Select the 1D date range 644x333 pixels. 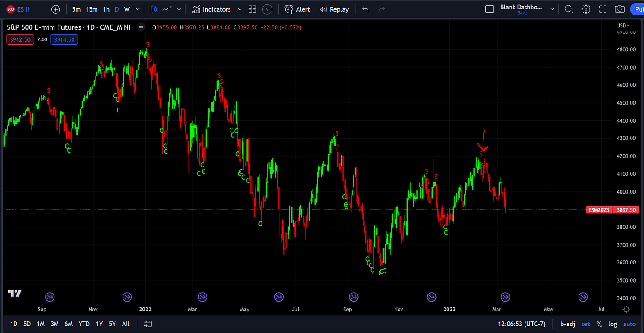click(14, 324)
